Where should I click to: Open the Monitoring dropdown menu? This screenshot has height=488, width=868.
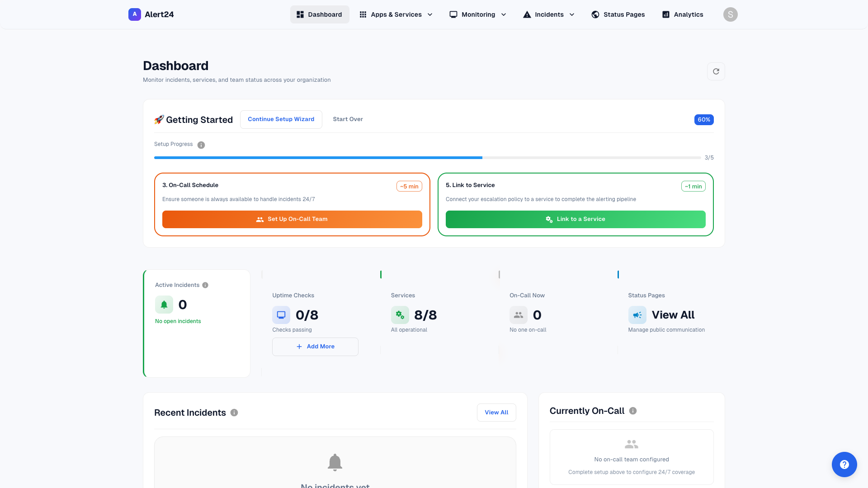pyautogui.click(x=477, y=14)
